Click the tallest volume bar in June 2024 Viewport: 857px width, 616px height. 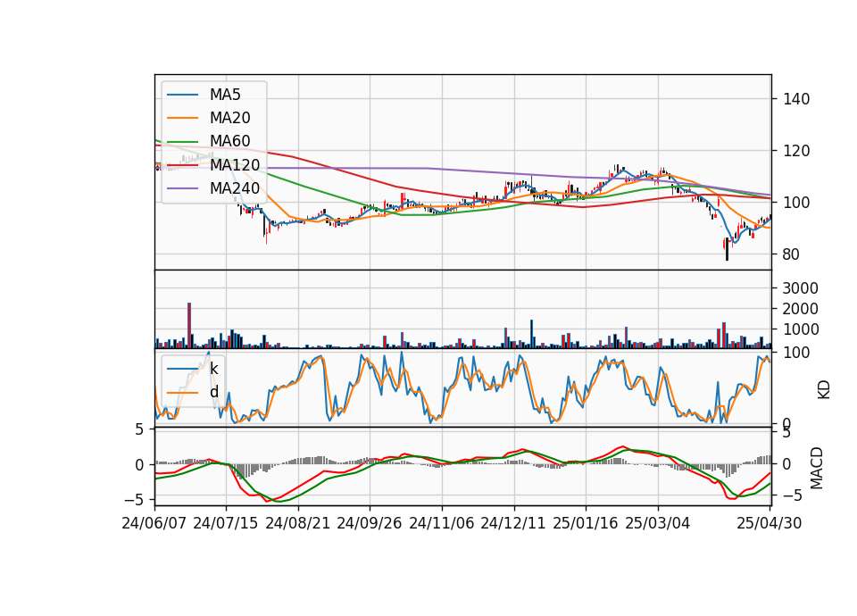189,325
